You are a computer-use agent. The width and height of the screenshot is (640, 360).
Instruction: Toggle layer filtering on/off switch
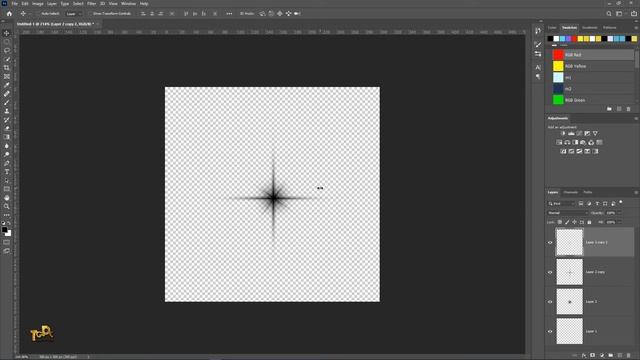coord(620,202)
